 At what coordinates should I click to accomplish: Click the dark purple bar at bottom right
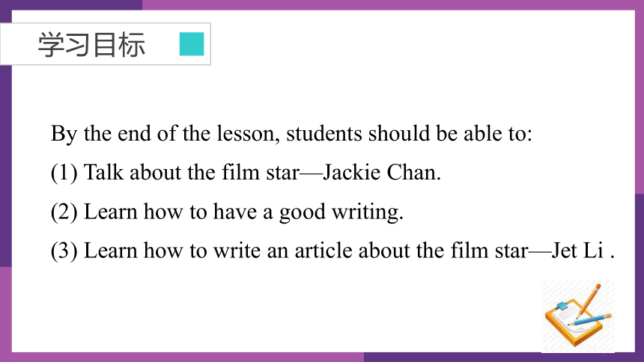point(503,357)
